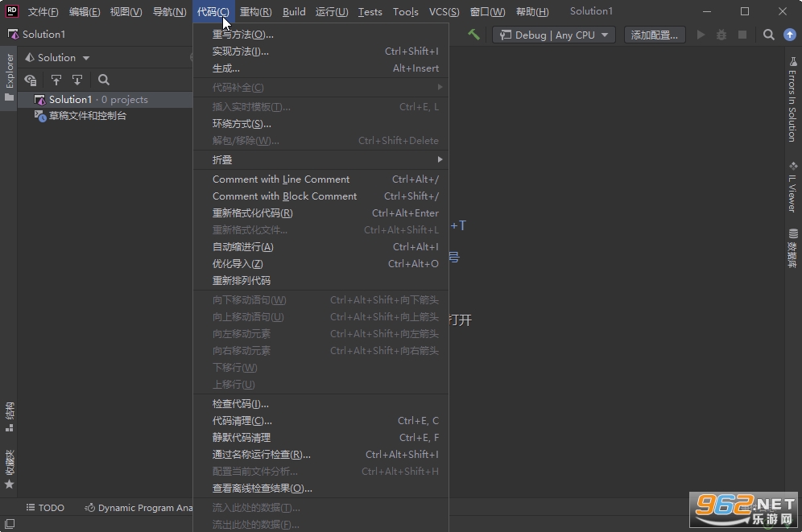The height and width of the screenshot is (532, 802).
Task: Click the green hammer build icon
Action: point(473,35)
